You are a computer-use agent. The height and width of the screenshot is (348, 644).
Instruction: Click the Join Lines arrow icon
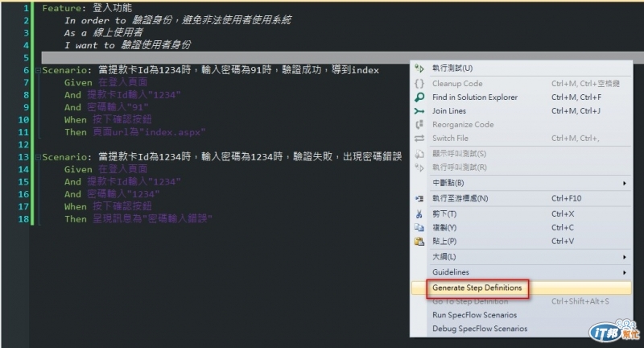[419, 111]
